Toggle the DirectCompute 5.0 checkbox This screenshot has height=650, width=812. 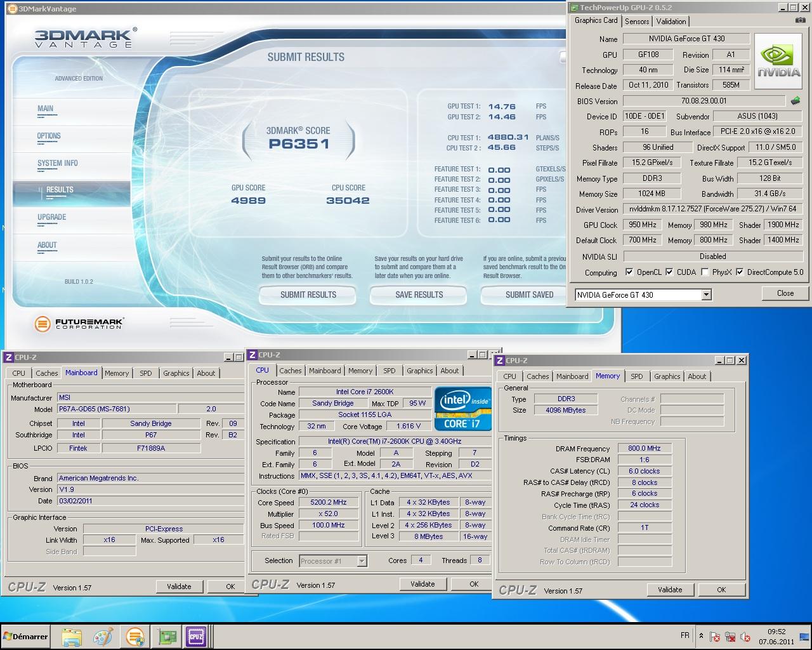[740, 272]
